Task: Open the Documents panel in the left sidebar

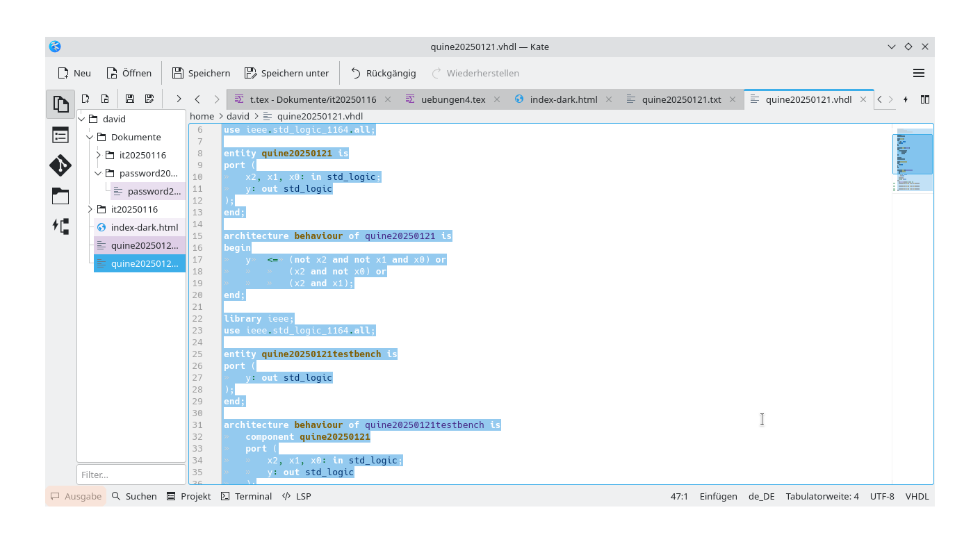Action: [x=60, y=104]
